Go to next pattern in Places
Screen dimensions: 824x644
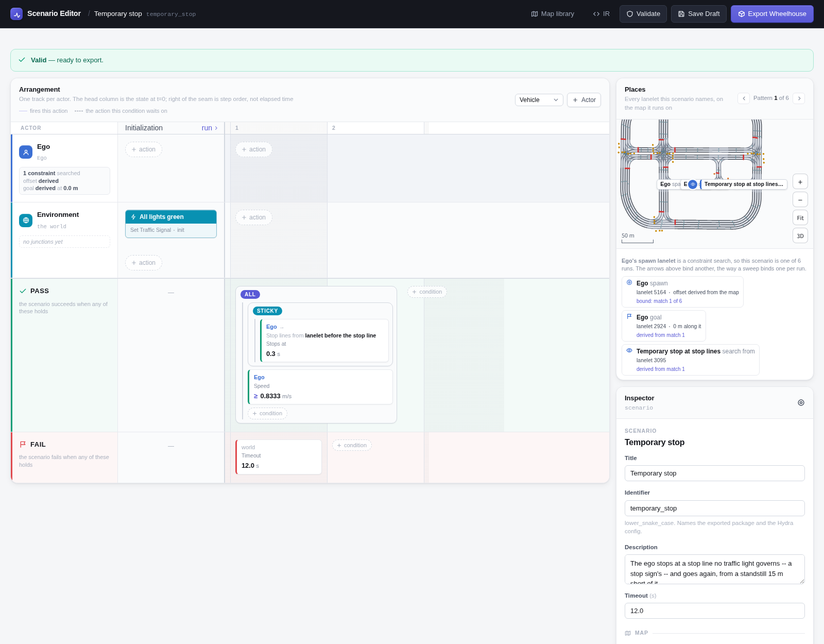coord(799,98)
